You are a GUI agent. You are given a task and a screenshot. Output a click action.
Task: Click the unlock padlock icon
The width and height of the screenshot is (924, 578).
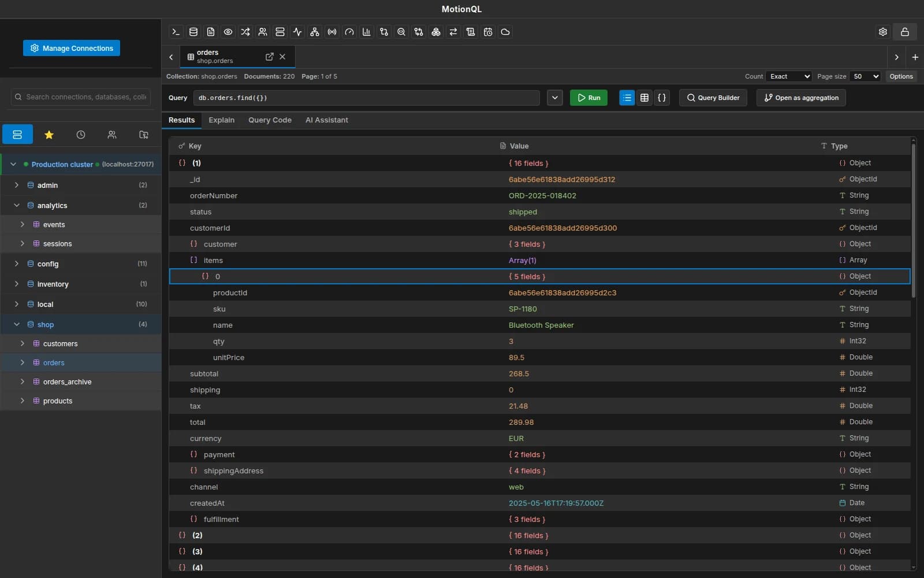pos(905,32)
